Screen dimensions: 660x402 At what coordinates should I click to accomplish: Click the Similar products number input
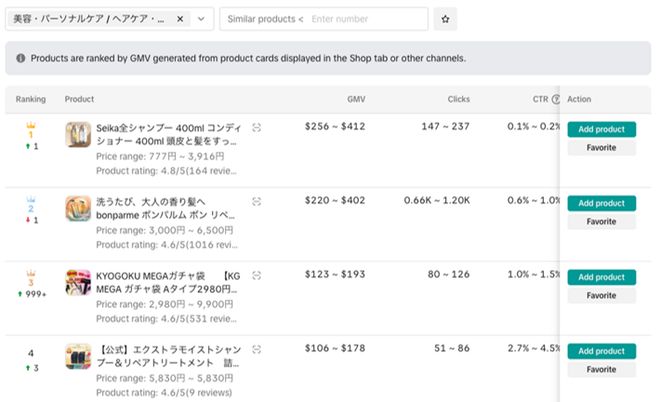coord(367,19)
